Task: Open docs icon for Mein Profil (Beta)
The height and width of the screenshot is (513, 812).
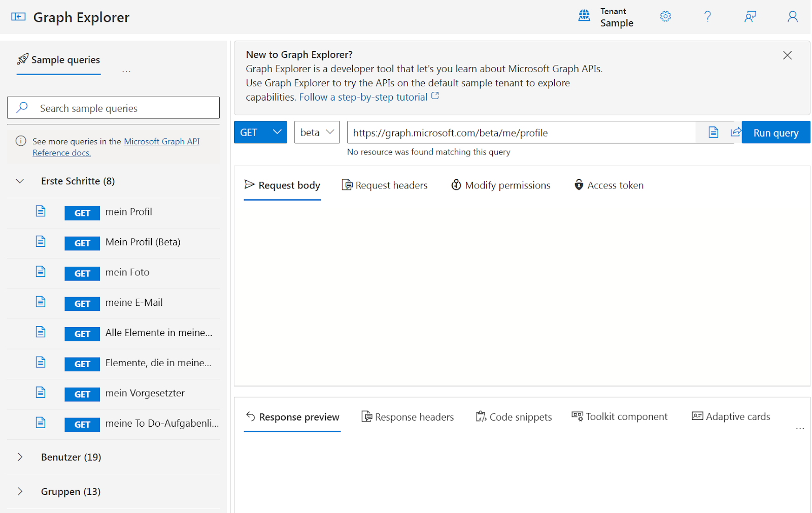Action: click(41, 241)
